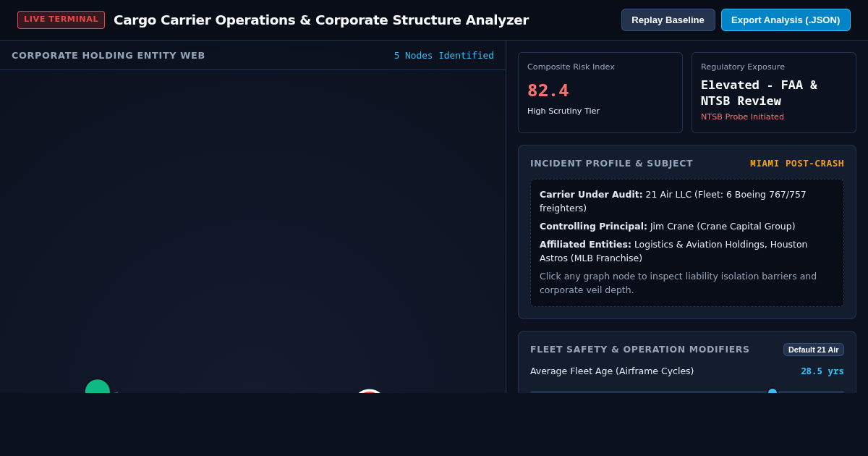Adjust the Average Fleet Age slider handle
Image resolution: width=868 pixels, height=456 pixels.
[773, 391]
